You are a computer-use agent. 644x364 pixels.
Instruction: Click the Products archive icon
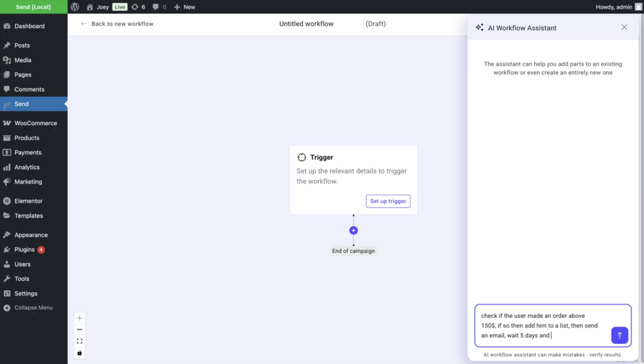pos(7,138)
